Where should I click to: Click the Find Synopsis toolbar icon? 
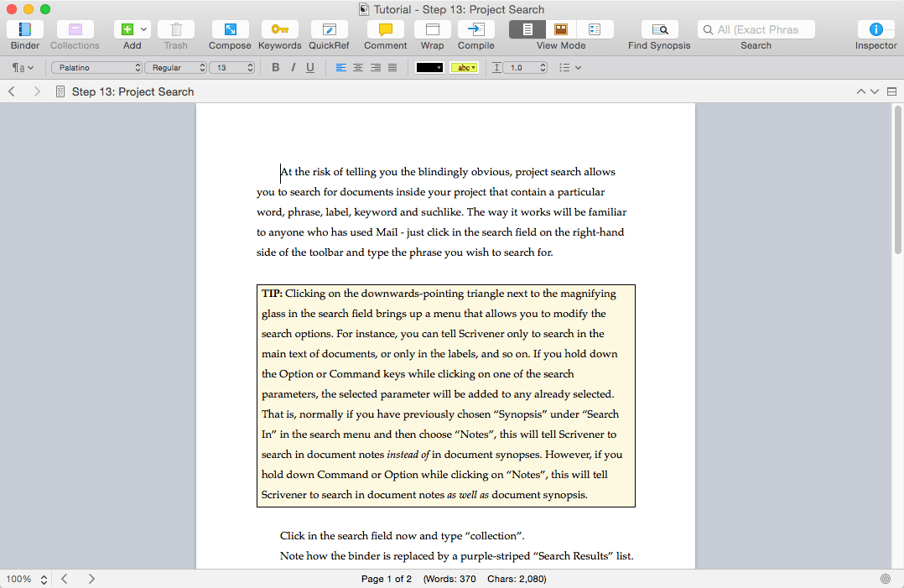[x=659, y=29]
